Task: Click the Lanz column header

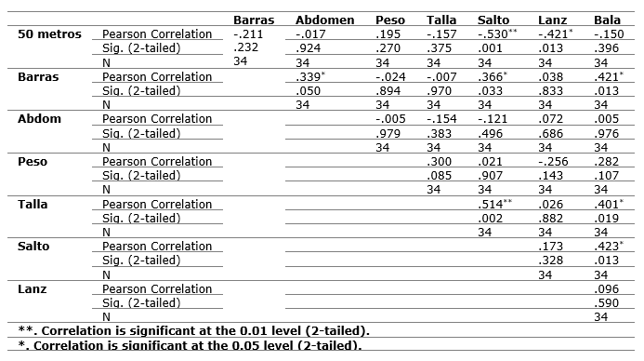Action: (x=552, y=20)
